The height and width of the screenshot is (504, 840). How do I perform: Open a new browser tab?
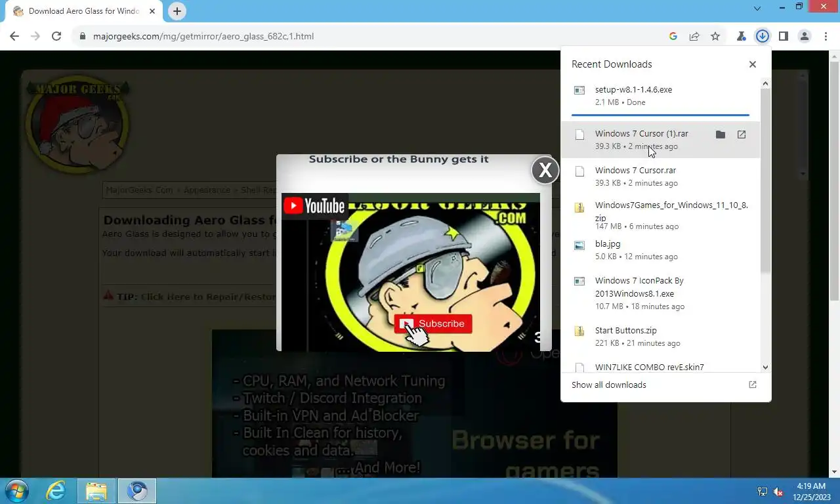tap(177, 11)
